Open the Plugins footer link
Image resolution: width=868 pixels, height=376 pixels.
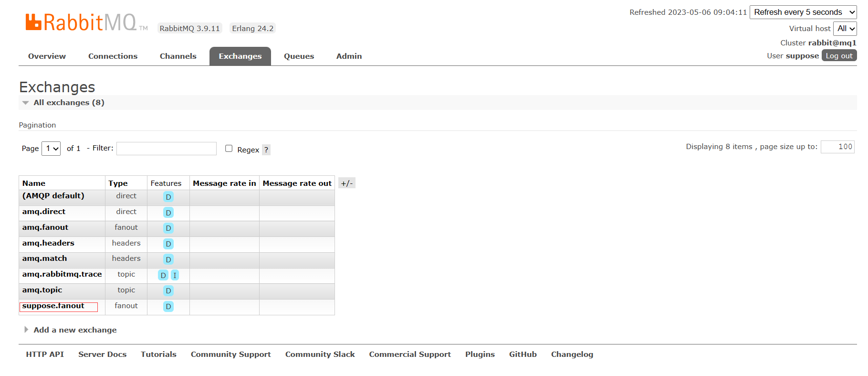pos(480,355)
